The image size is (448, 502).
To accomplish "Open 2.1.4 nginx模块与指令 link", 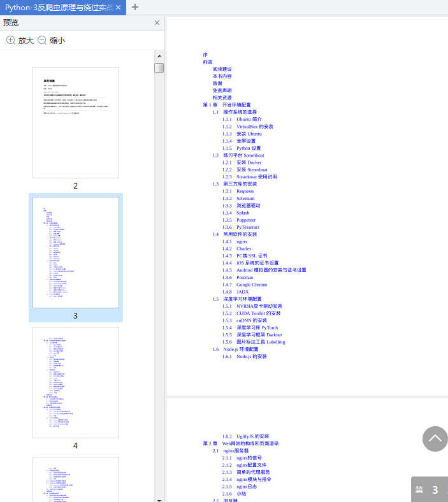I will [x=247, y=480].
